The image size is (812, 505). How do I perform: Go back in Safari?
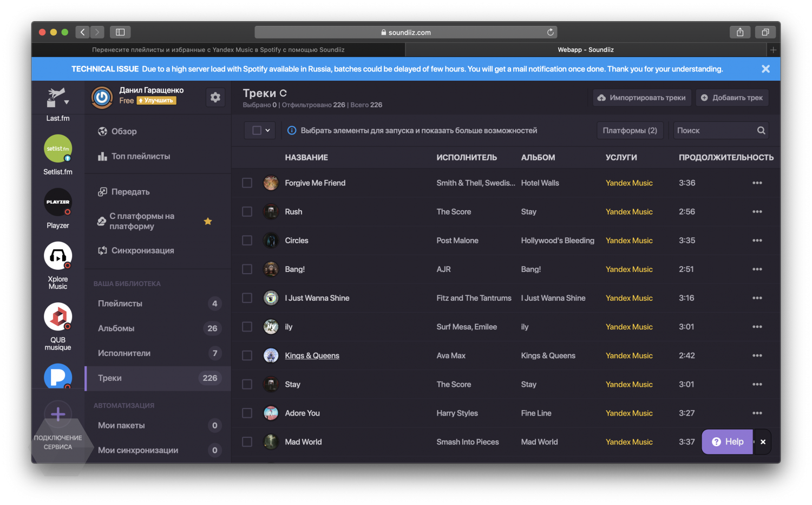(82, 32)
